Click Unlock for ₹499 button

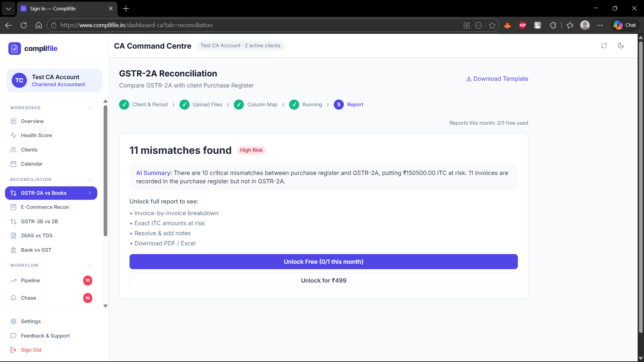click(324, 281)
